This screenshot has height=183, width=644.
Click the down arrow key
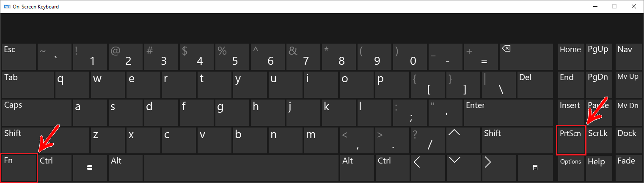pyautogui.click(x=464, y=168)
